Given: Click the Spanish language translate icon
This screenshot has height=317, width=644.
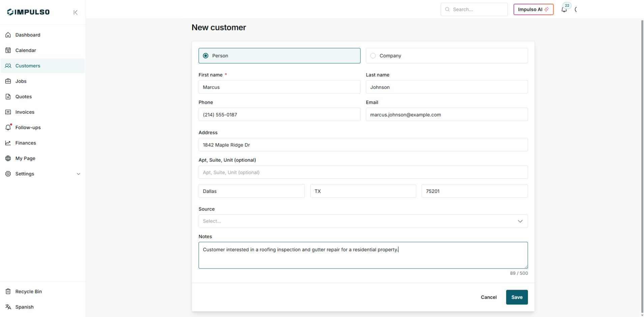Looking at the screenshot, I should (x=8, y=307).
